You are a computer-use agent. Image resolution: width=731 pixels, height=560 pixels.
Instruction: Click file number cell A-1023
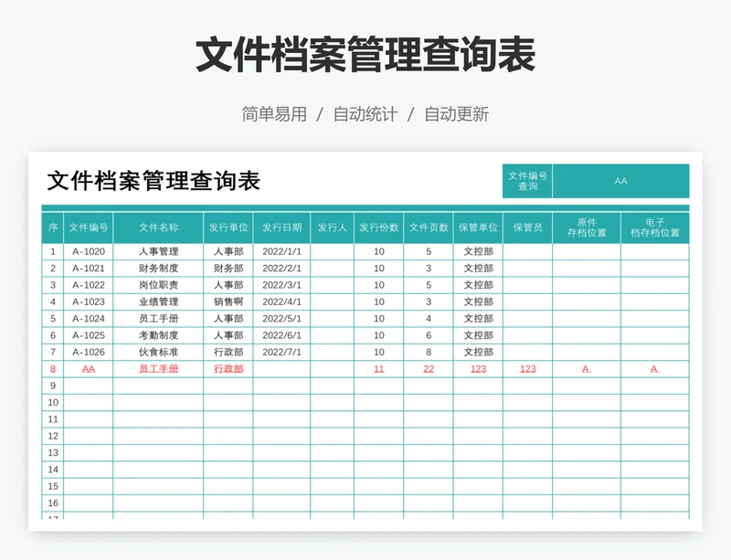[89, 302]
